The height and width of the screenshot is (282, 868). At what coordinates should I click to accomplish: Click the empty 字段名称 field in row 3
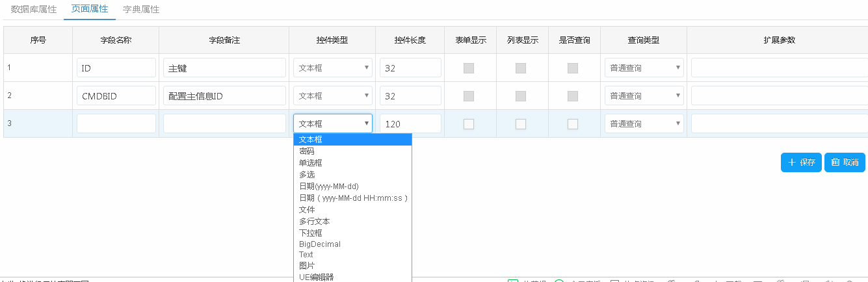tap(116, 123)
